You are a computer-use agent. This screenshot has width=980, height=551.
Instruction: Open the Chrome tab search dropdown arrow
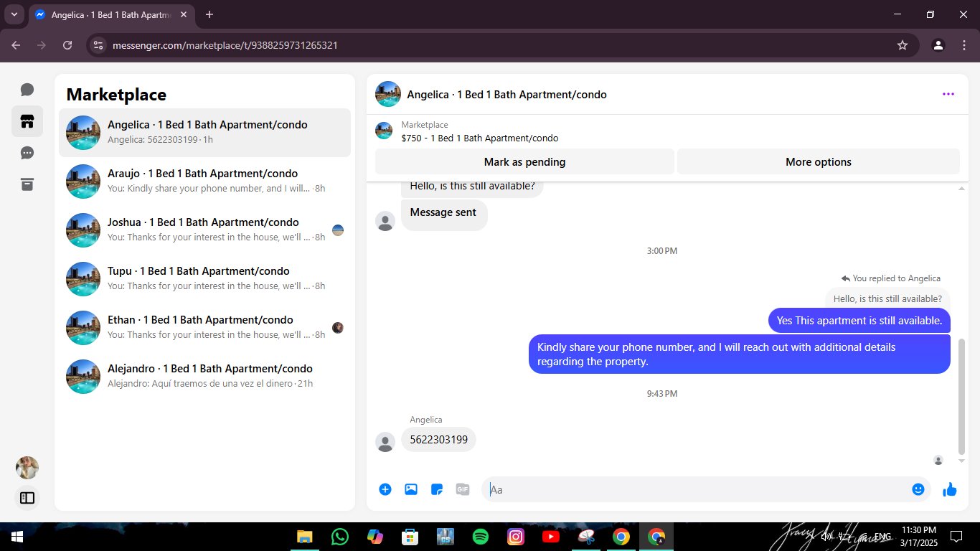(x=14, y=14)
